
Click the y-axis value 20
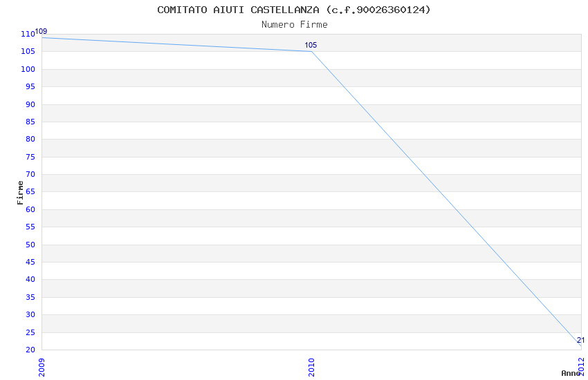(30, 350)
